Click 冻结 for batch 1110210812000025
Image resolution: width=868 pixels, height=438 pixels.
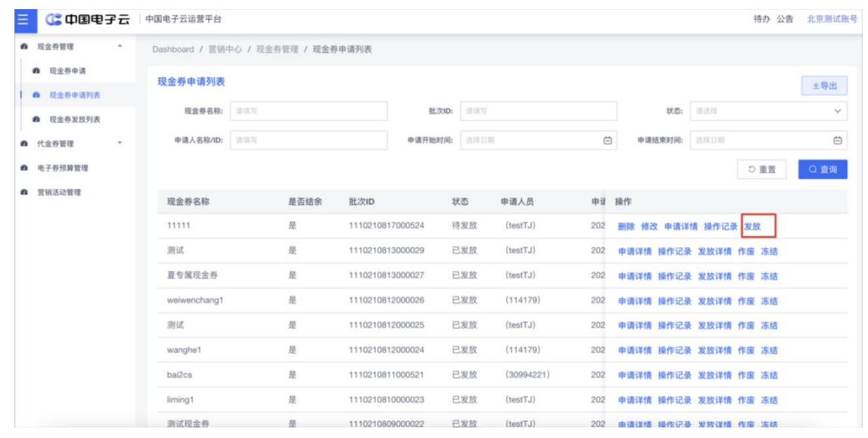(x=769, y=326)
